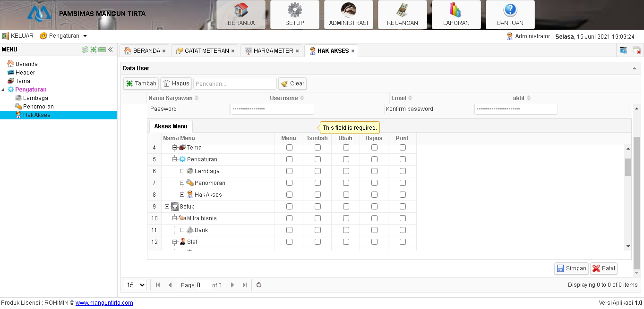644x309 pixels.
Task: Click the green refresh icon in MENU header
Action: click(x=85, y=50)
